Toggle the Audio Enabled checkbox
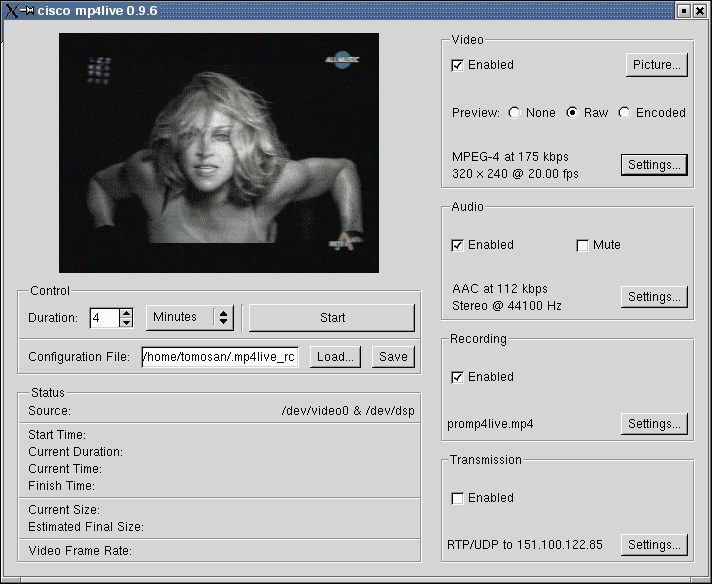 458,245
